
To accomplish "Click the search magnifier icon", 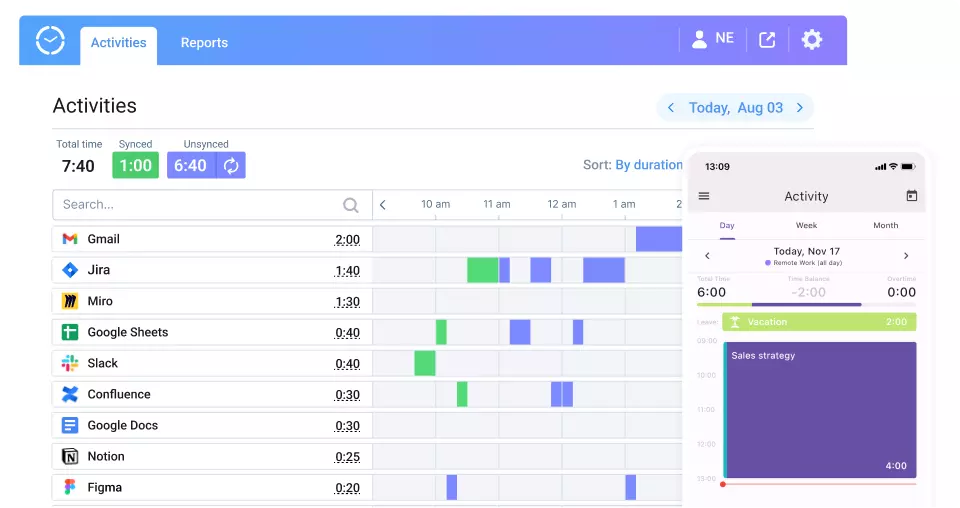I will click(x=350, y=205).
